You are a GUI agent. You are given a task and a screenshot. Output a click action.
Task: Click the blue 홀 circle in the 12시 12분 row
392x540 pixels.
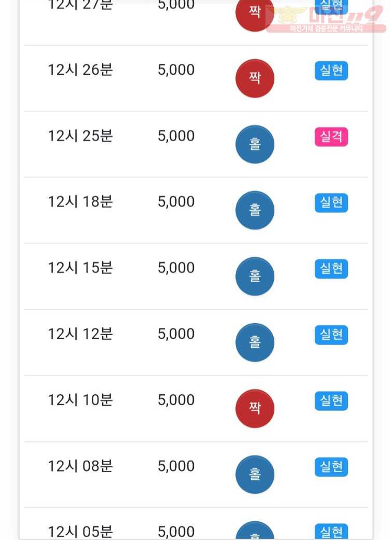[255, 342]
